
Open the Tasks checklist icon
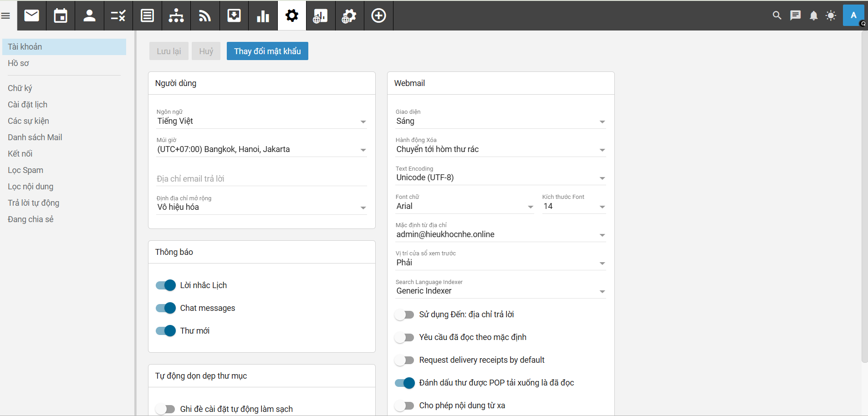click(118, 16)
